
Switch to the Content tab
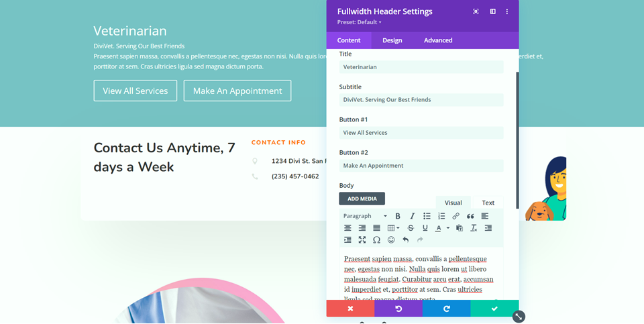coord(349,40)
